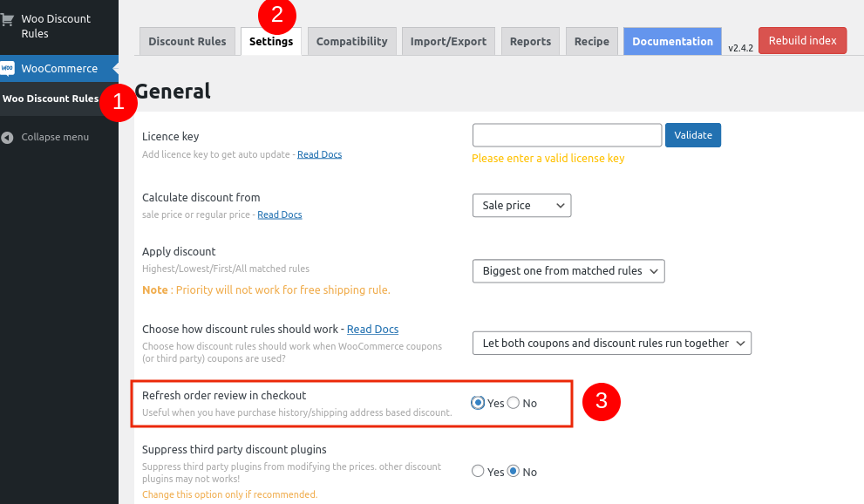Click the General heading text
864x504 pixels.
pos(173,91)
